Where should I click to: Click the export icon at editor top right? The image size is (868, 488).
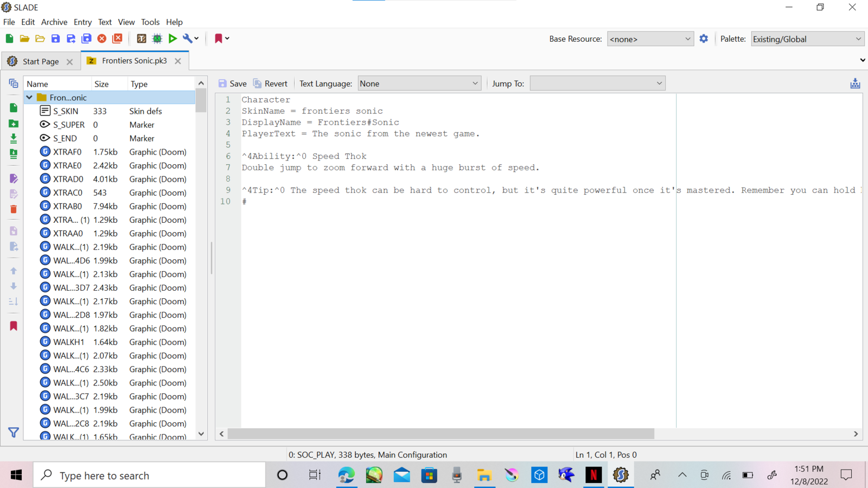(x=855, y=84)
